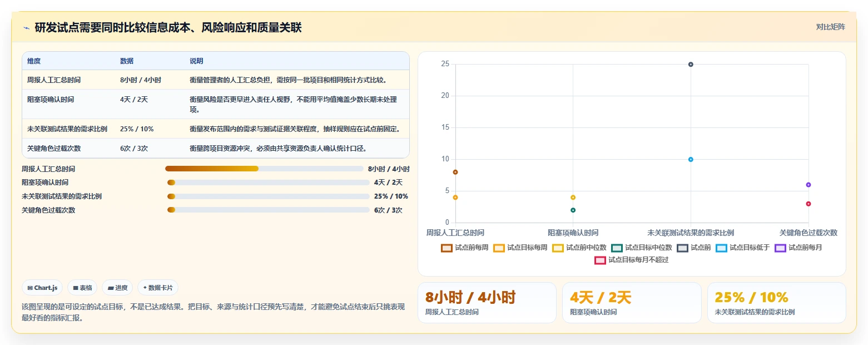The width and height of the screenshot is (868, 345).
Task: Click the lightning icon beside the card title
Action: pyautogui.click(x=26, y=27)
